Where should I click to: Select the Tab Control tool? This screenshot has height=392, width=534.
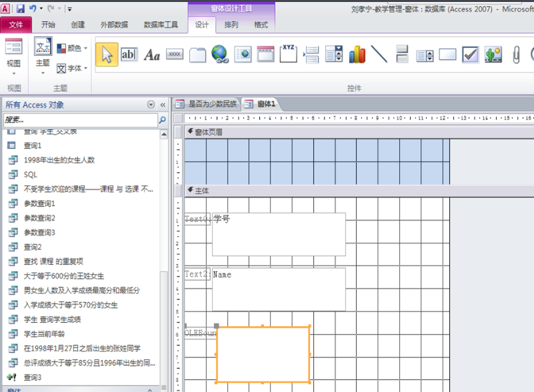[197, 55]
